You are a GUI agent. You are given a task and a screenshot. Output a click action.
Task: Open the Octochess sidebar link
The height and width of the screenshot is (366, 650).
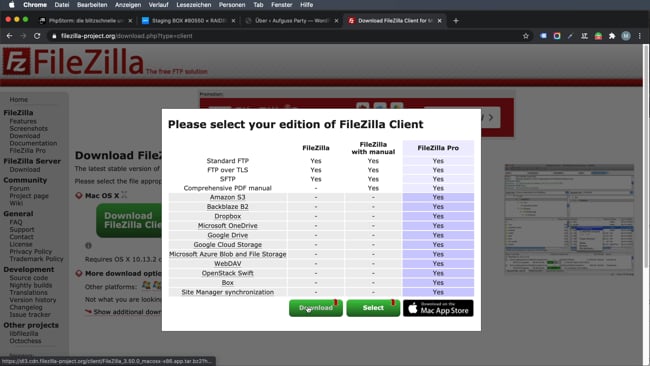25,341
